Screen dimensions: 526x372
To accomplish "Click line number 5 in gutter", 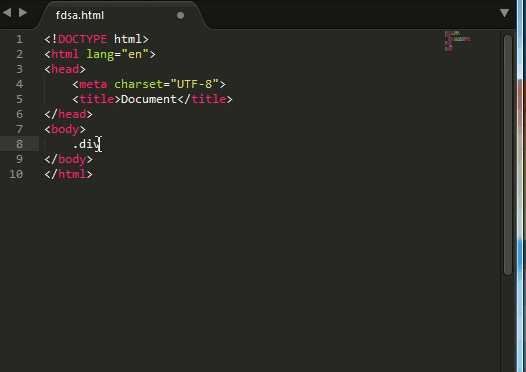I will click(20, 99).
